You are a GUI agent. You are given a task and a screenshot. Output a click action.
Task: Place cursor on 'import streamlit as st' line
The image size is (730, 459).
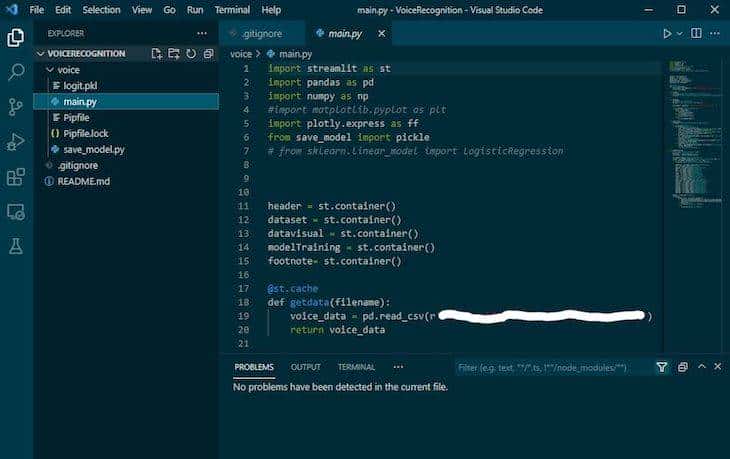pos(329,68)
